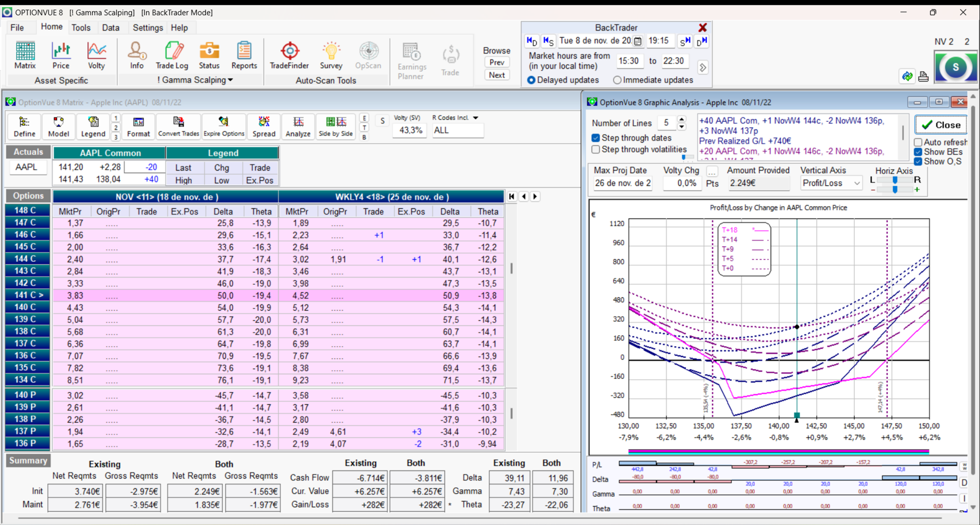Click the Browse Prev button
The height and width of the screenshot is (525, 980).
coord(497,62)
